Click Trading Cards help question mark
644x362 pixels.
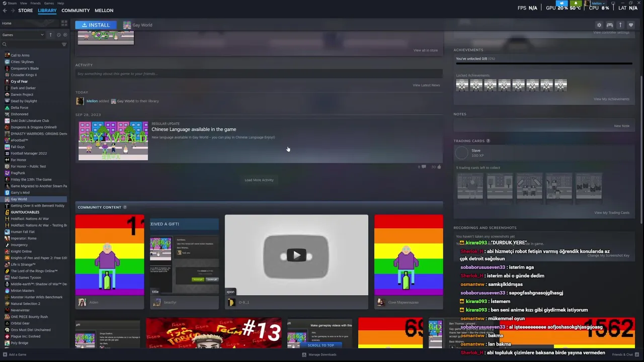pos(488,141)
